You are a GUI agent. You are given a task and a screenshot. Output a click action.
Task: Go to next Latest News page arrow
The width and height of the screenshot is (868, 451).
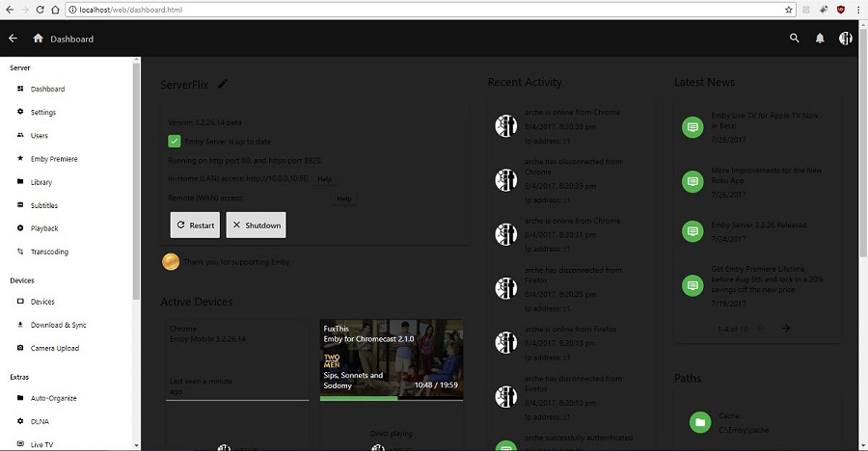pos(785,329)
